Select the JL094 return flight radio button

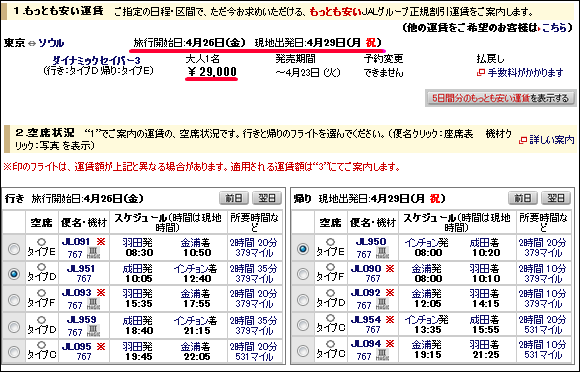pos(303,351)
